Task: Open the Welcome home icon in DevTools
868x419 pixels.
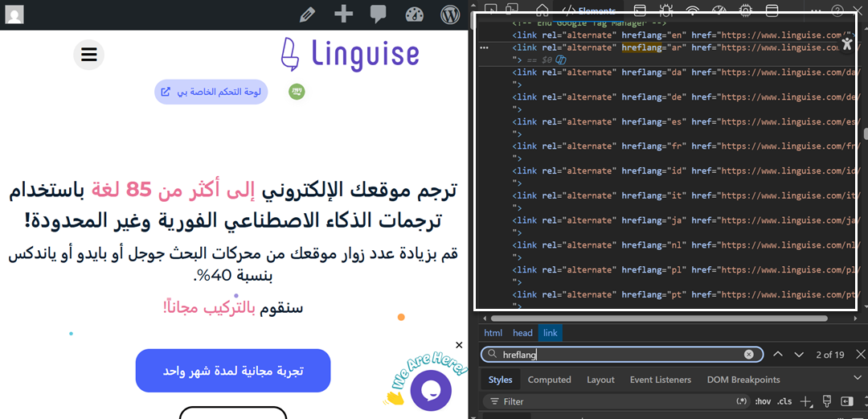Action: point(542,10)
